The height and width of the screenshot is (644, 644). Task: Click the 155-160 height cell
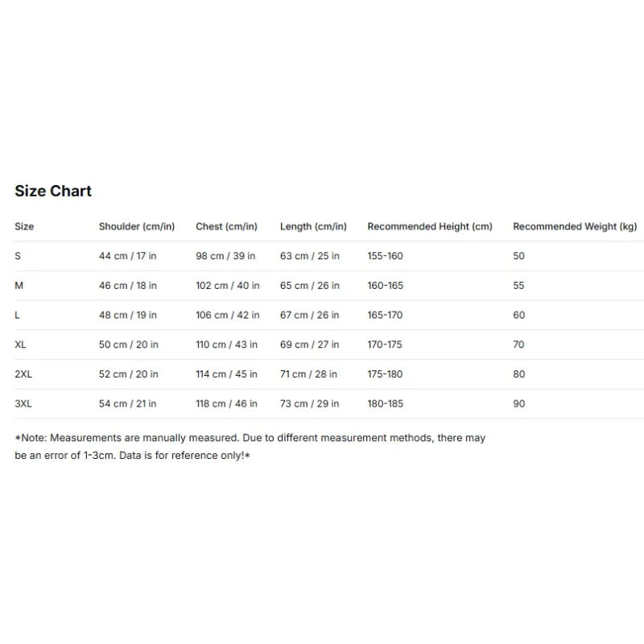(x=386, y=256)
